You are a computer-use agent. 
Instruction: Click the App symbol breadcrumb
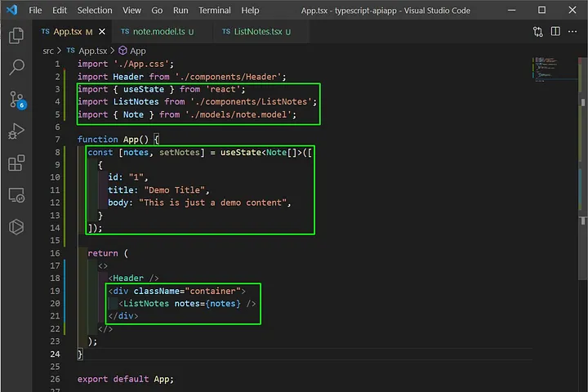[x=138, y=51]
